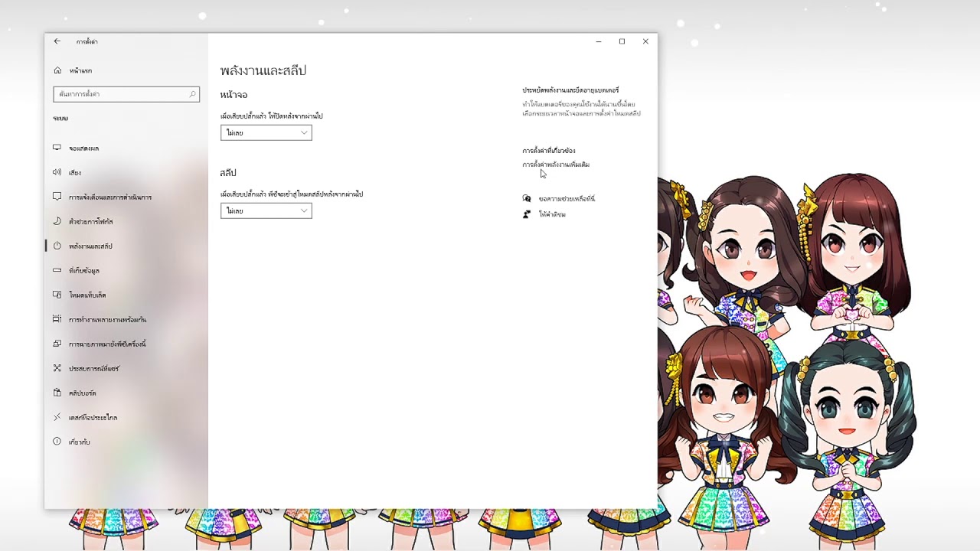Maximize the Settings window
The image size is (980, 551).
[622, 41]
